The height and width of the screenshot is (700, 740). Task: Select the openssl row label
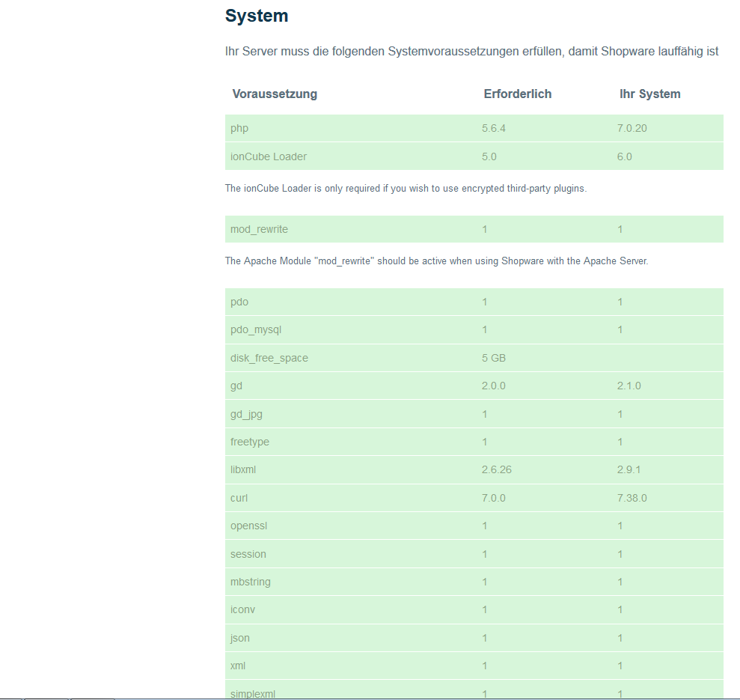248,526
